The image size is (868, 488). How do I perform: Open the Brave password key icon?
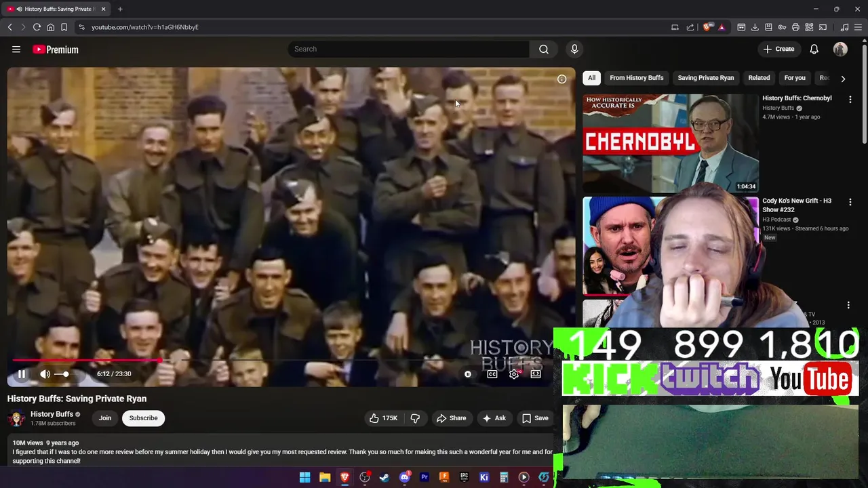[782, 27]
